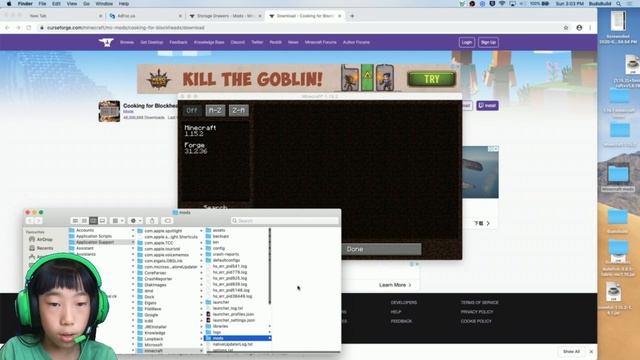640x360 pixels.
Task: Open Spotlight search in the menu bar
Action: (x=619, y=4)
